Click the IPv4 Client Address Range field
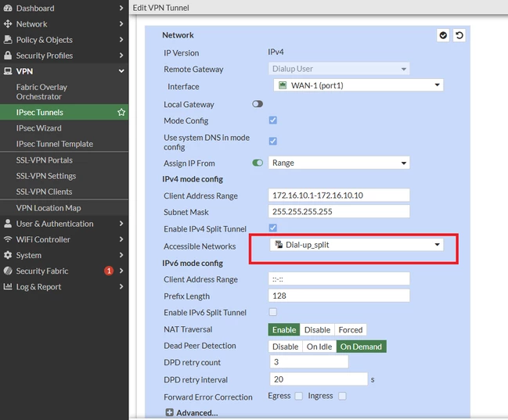 [339, 196]
